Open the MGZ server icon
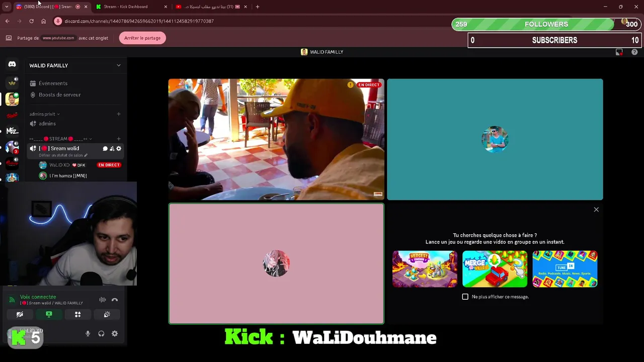The width and height of the screenshot is (644, 362). pos(12,131)
